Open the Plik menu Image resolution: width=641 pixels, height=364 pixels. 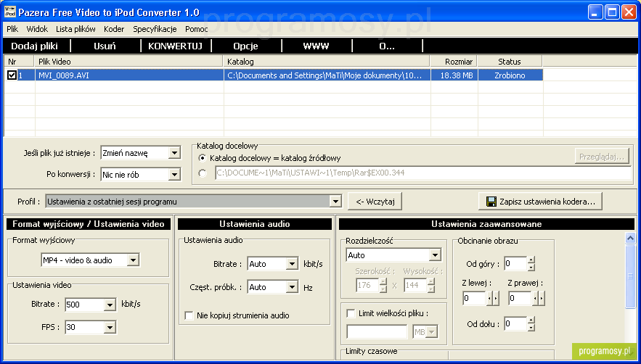(12, 29)
